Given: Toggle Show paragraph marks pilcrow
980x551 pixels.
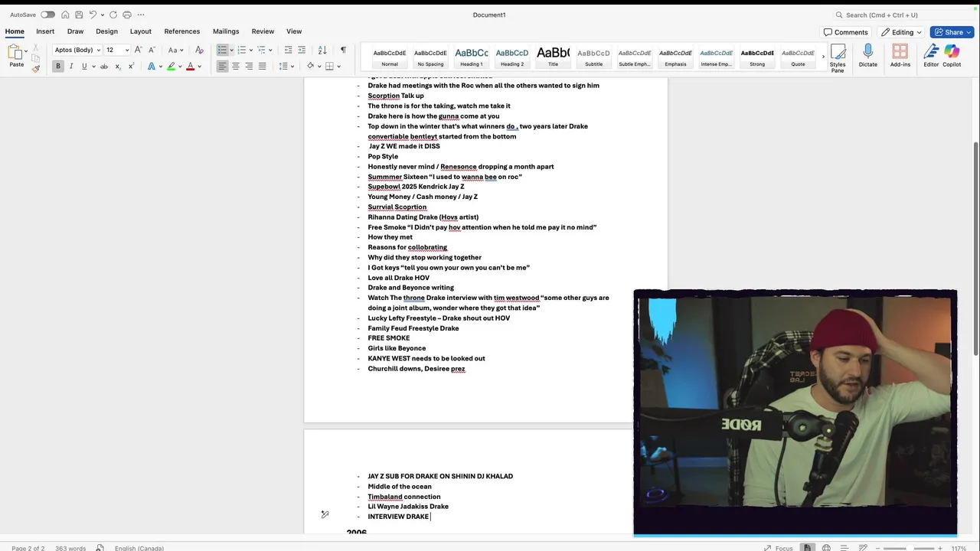Looking at the screenshot, I should coord(343,50).
